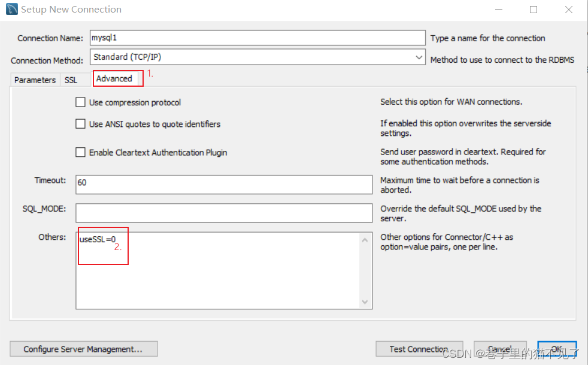
Task: Click into the Timeout field
Action: (224, 184)
